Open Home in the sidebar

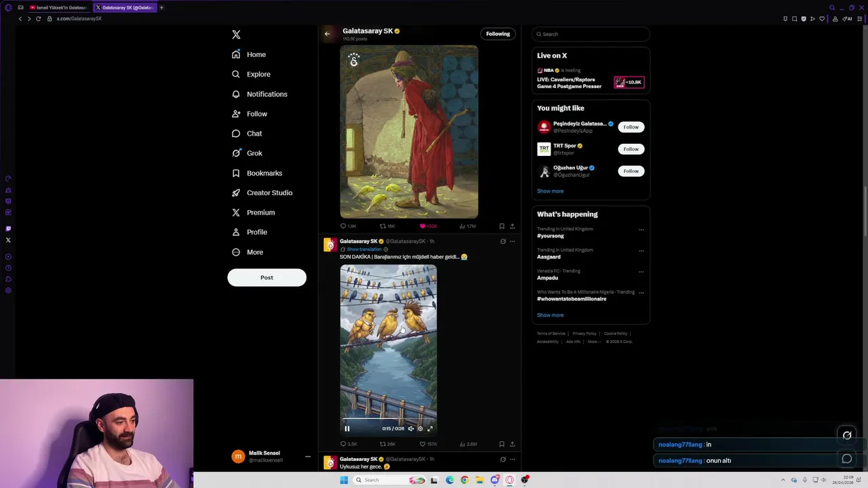click(249, 54)
